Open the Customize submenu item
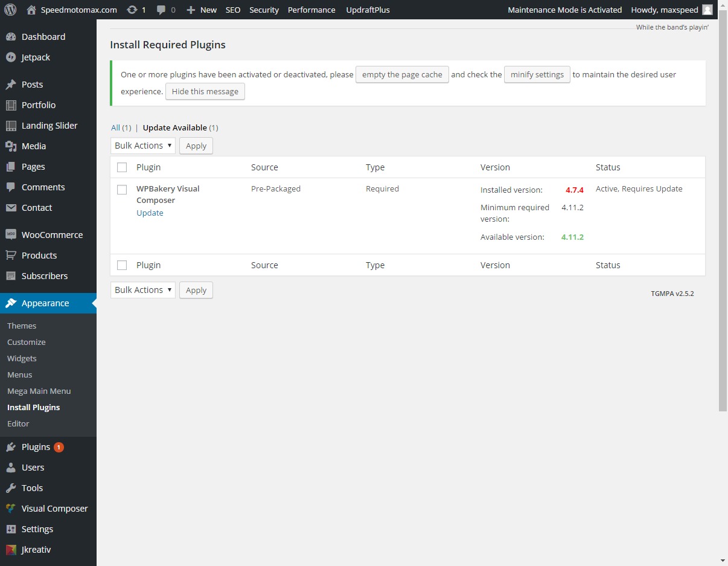 coord(27,342)
